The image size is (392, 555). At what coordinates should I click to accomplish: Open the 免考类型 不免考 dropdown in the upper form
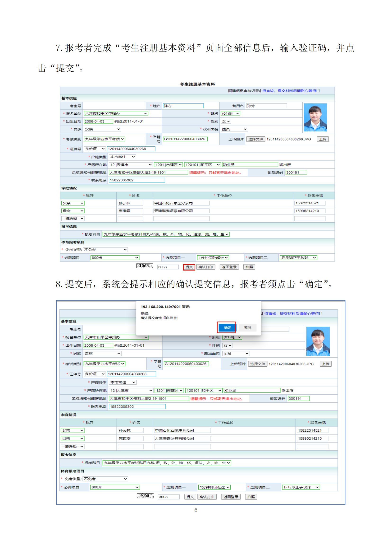(x=105, y=250)
